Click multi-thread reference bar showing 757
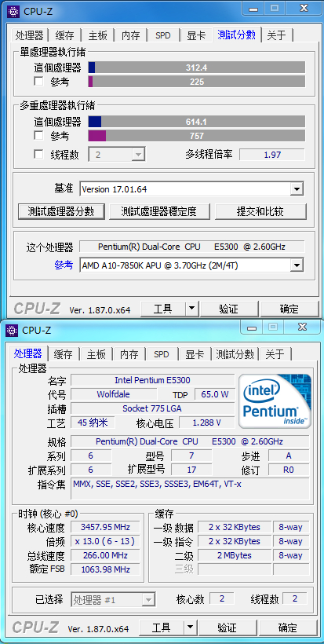Image resolution: width=324 pixels, height=644 pixels. click(x=197, y=136)
